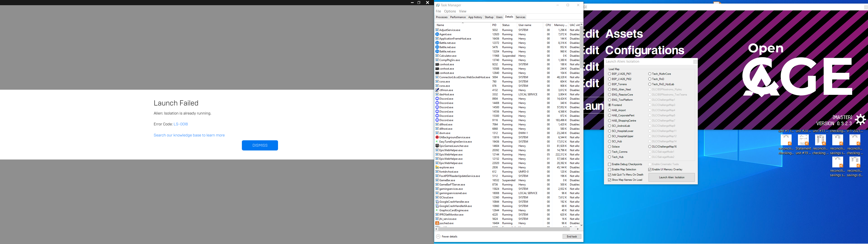Click process list scroll down arrow
The width and height of the screenshot is (868, 244).
581,225
